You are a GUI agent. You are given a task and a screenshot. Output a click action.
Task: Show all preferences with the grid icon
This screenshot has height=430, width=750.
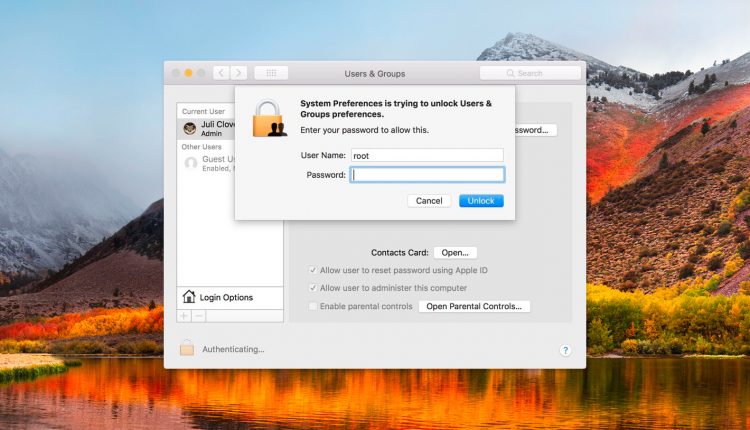point(271,73)
